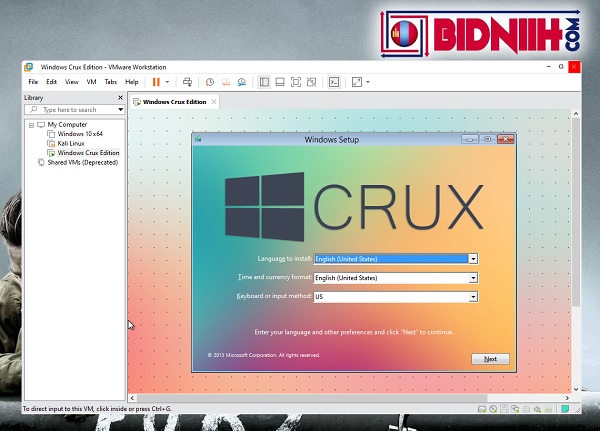Open the library search dropdown arrow

point(121,110)
